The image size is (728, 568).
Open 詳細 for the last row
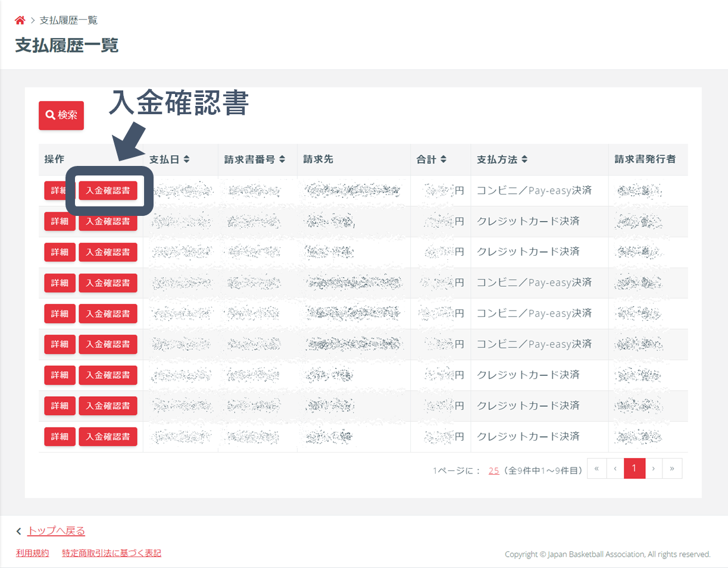tap(60, 437)
